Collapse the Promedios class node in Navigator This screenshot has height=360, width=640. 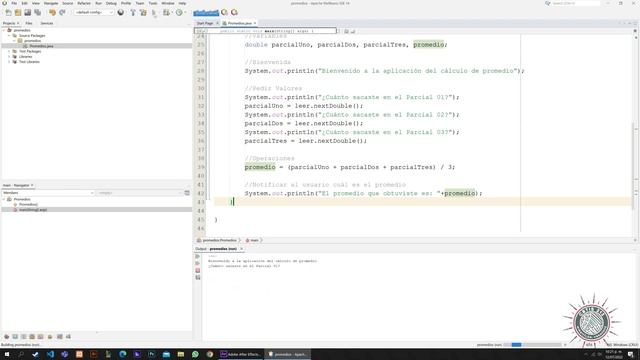(x=4, y=199)
